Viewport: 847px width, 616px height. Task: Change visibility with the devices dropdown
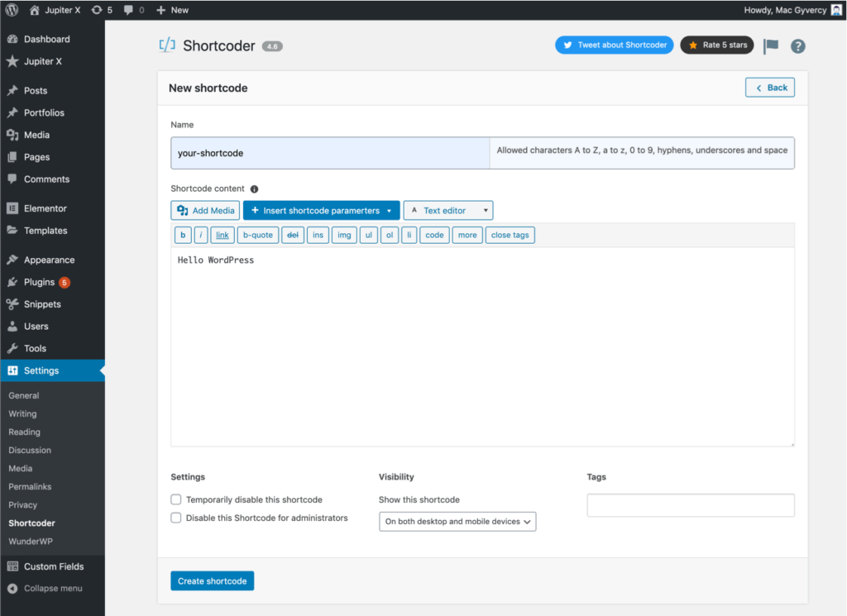457,522
